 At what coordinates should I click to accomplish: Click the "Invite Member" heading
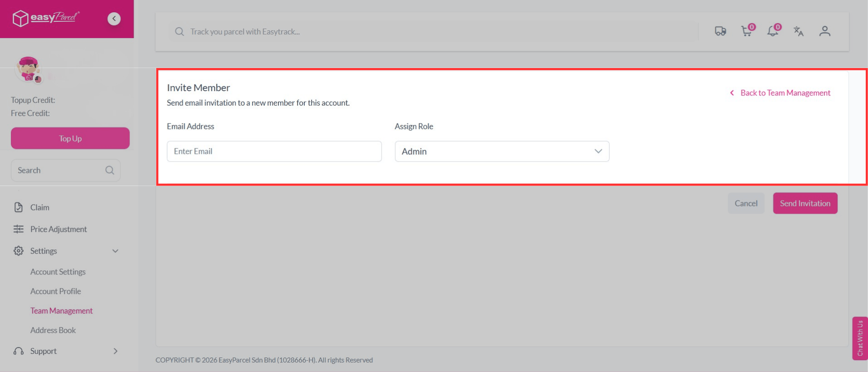[x=198, y=88]
